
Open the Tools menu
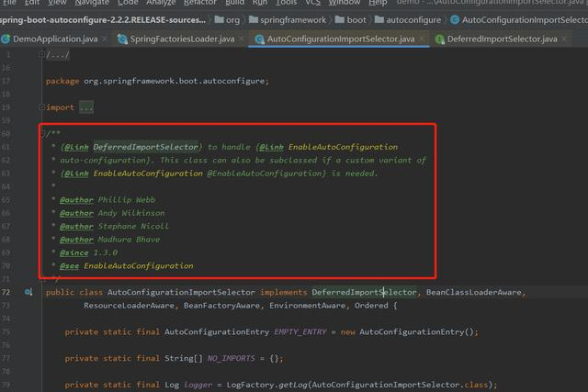point(286,2)
